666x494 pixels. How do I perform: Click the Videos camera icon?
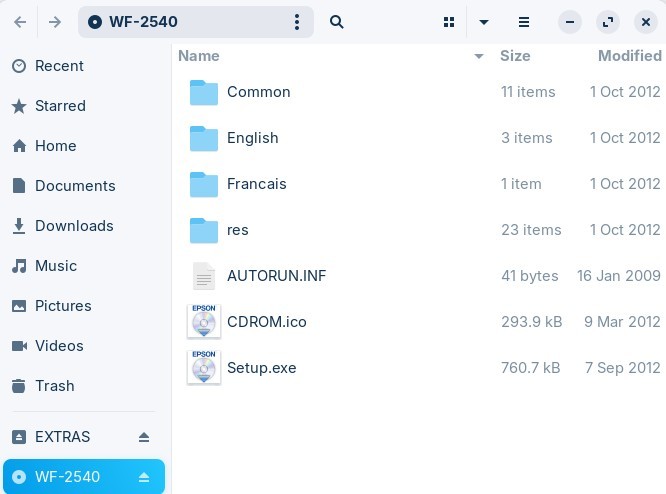[19, 346]
